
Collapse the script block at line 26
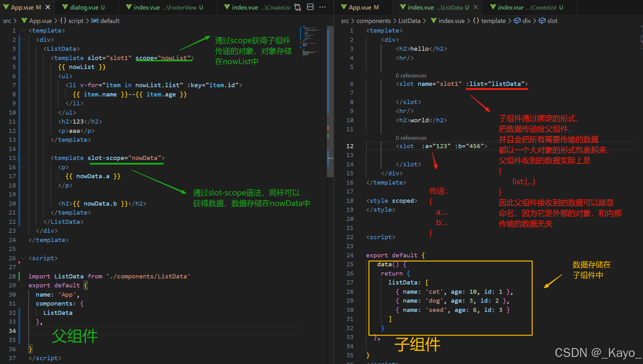[23, 258]
